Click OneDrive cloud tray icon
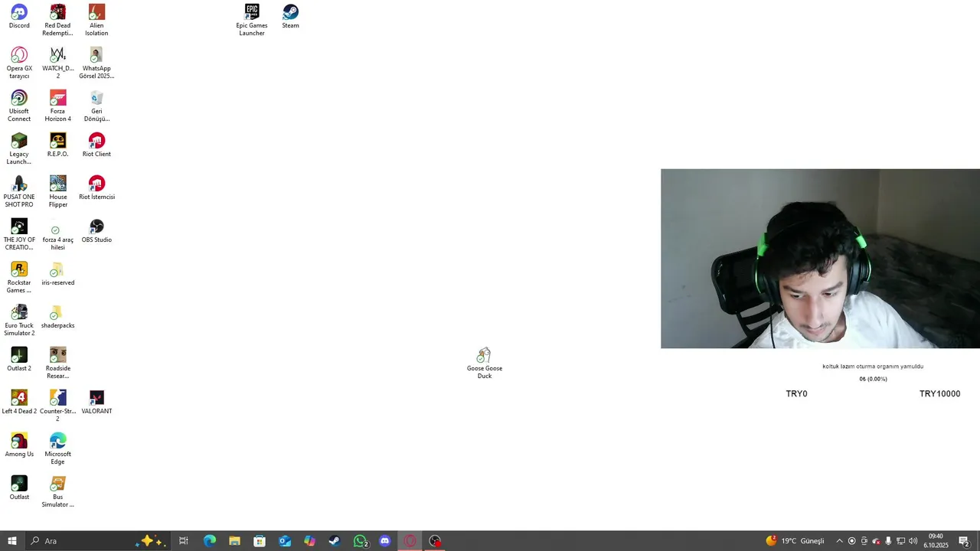Viewport: 980px width, 551px height. tap(877, 541)
